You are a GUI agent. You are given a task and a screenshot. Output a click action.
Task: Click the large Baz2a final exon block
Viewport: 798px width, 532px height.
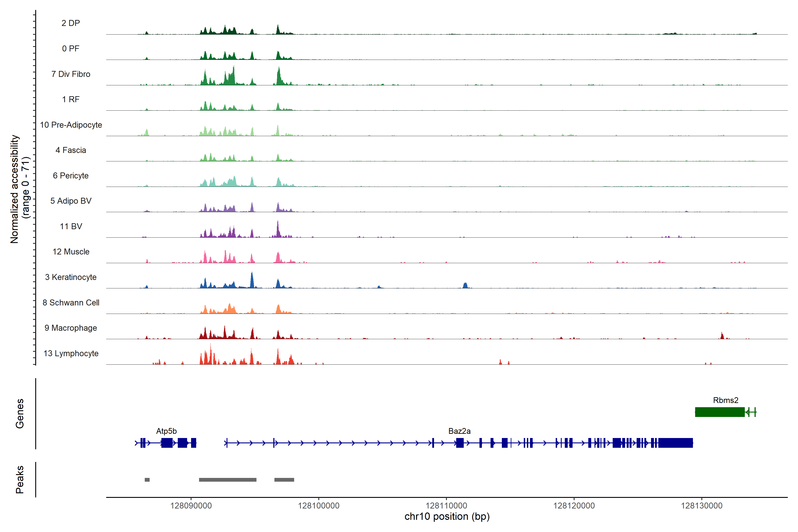point(675,443)
